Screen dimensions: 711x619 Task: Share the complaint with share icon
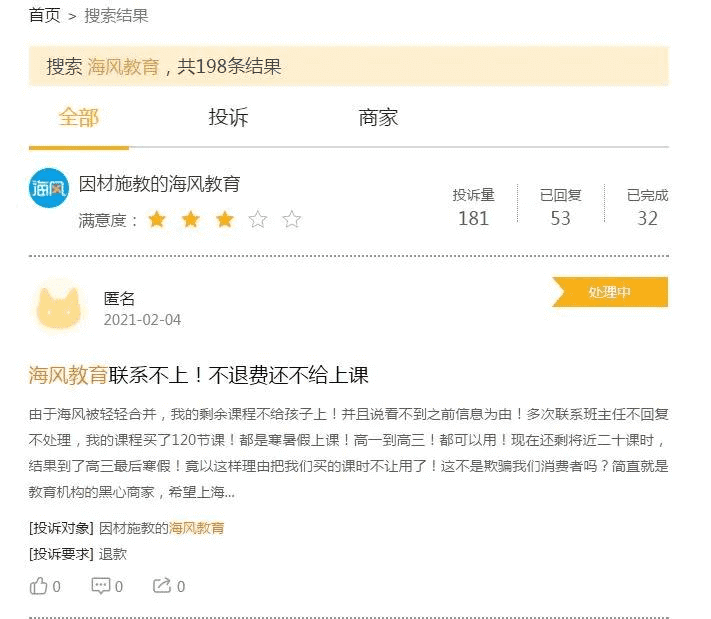point(162,586)
